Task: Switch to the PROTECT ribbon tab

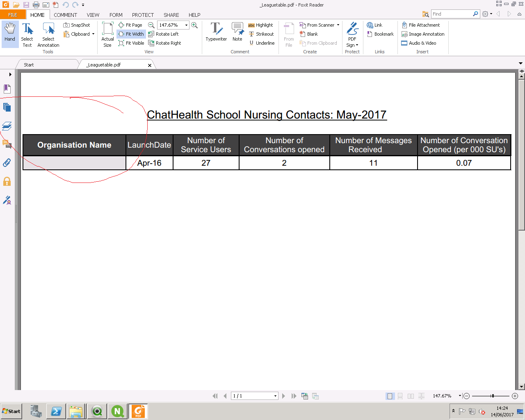Action: [x=143, y=15]
